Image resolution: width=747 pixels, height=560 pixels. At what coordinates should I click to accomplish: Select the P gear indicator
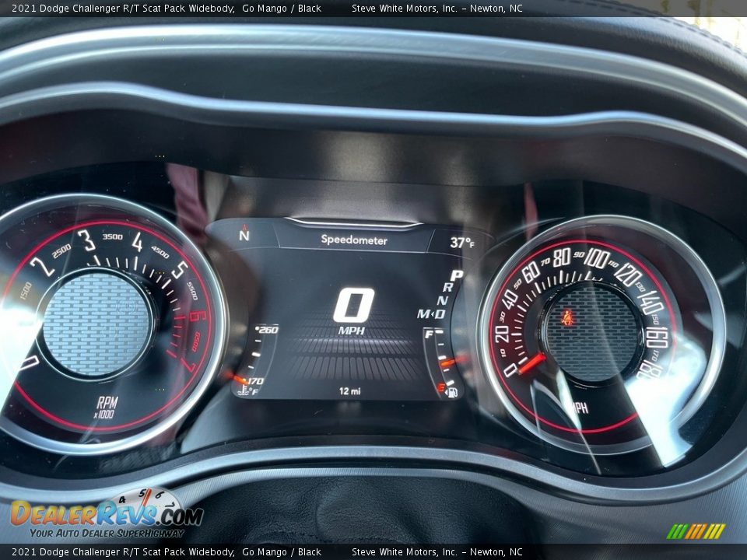tap(457, 275)
